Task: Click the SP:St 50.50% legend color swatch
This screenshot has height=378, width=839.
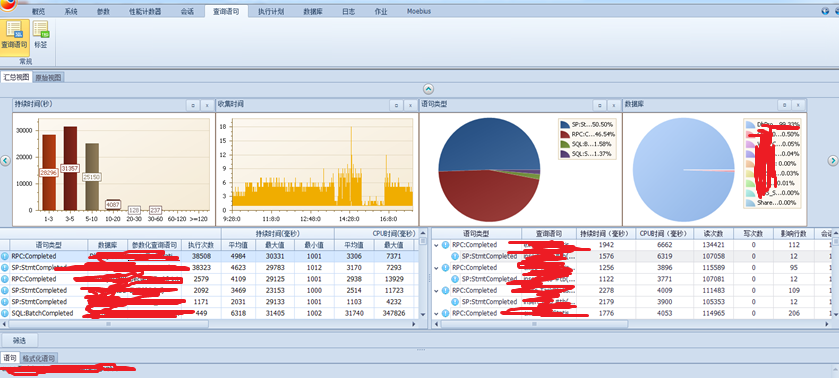Action: tap(565, 124)
